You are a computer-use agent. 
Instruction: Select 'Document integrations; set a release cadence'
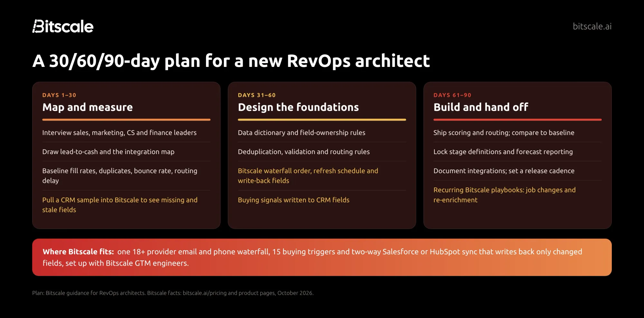click(504, 171)
